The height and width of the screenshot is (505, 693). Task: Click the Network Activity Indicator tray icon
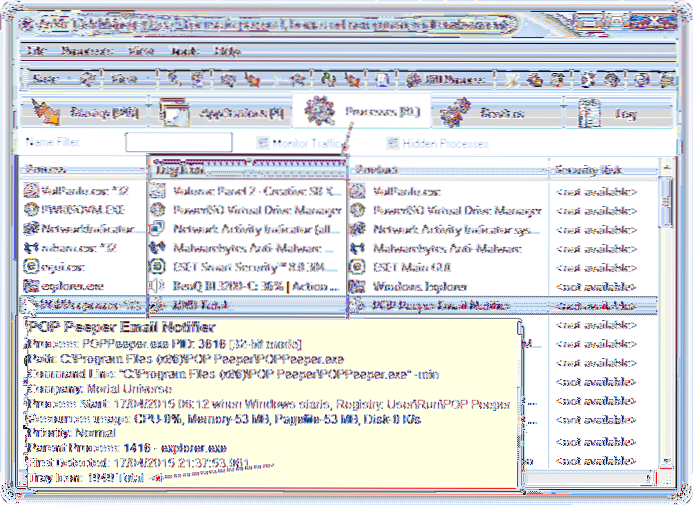(x=157, y=229)
